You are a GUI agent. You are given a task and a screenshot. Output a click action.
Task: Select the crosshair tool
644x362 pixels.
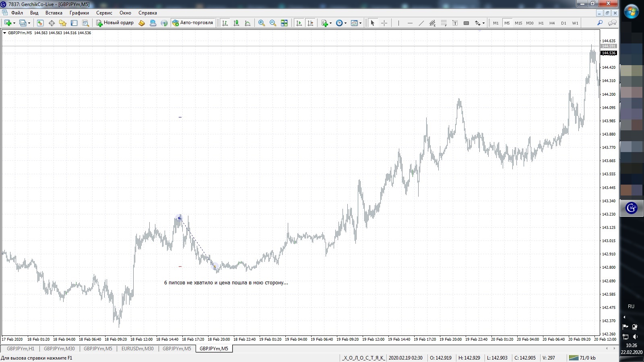(384, 23)
